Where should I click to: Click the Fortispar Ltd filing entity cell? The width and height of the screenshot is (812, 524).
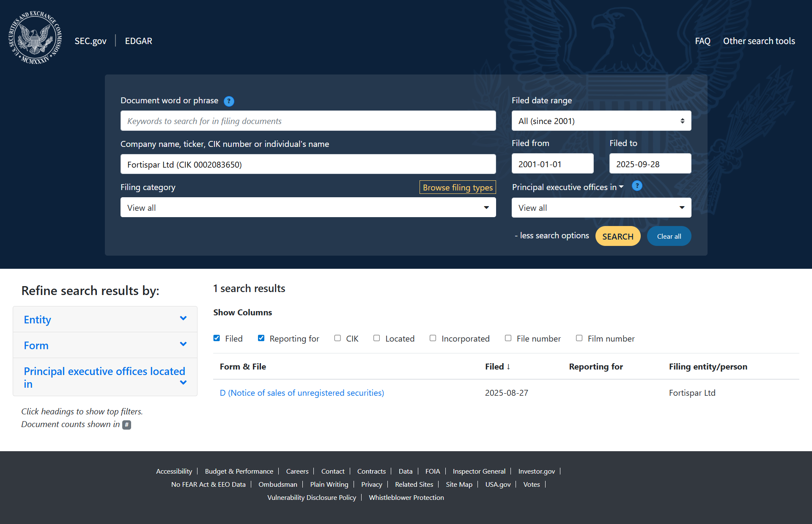[x=692, y=393]
